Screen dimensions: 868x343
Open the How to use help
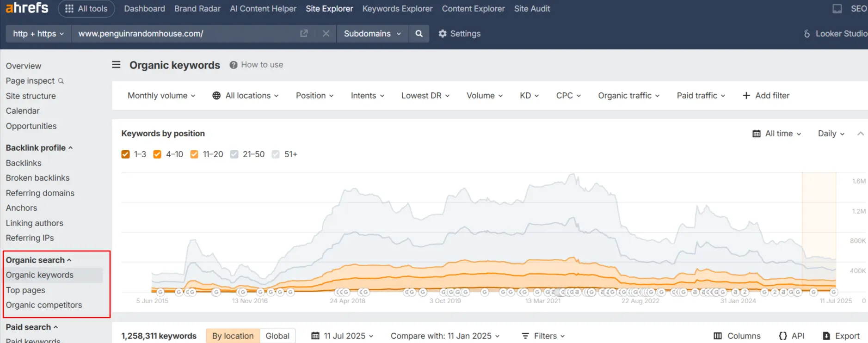click(x=257, y=65)
